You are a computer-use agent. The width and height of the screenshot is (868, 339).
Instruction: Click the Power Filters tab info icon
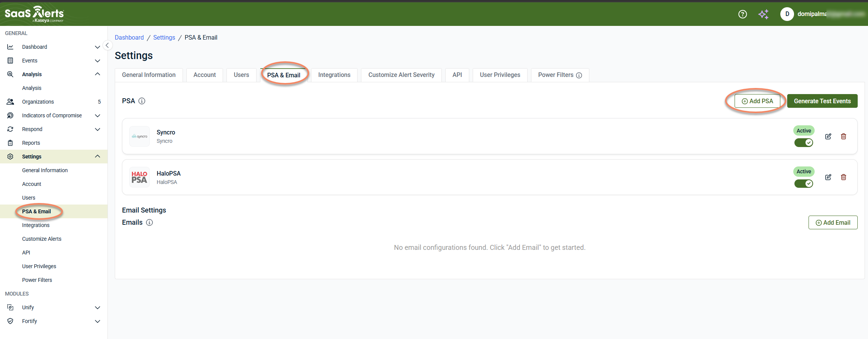[x=579, y=75]
